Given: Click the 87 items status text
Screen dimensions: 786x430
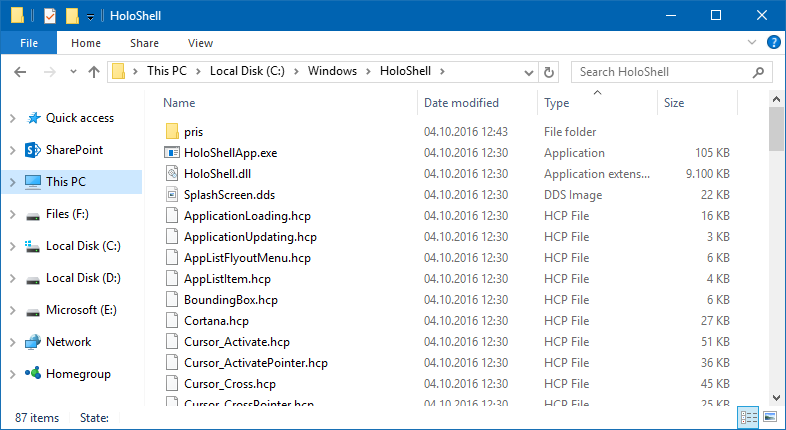Looking at the screenshot, I should (37, 417).
